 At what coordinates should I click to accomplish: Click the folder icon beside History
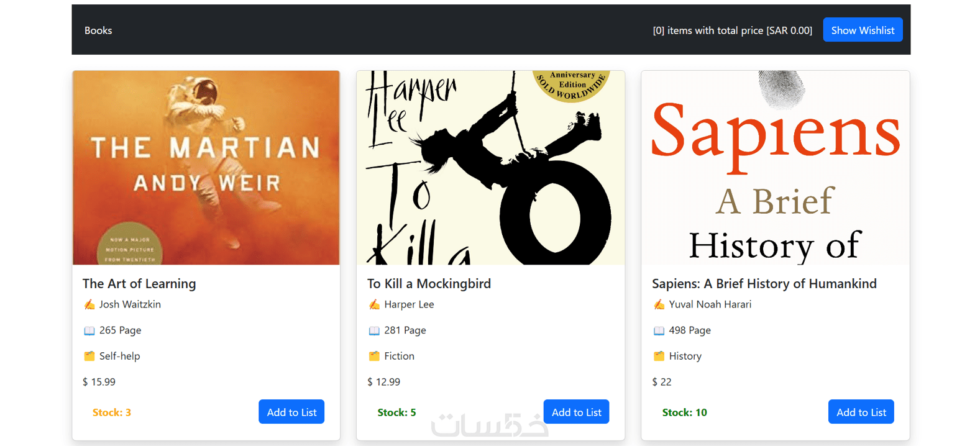(x=659, y=356)
